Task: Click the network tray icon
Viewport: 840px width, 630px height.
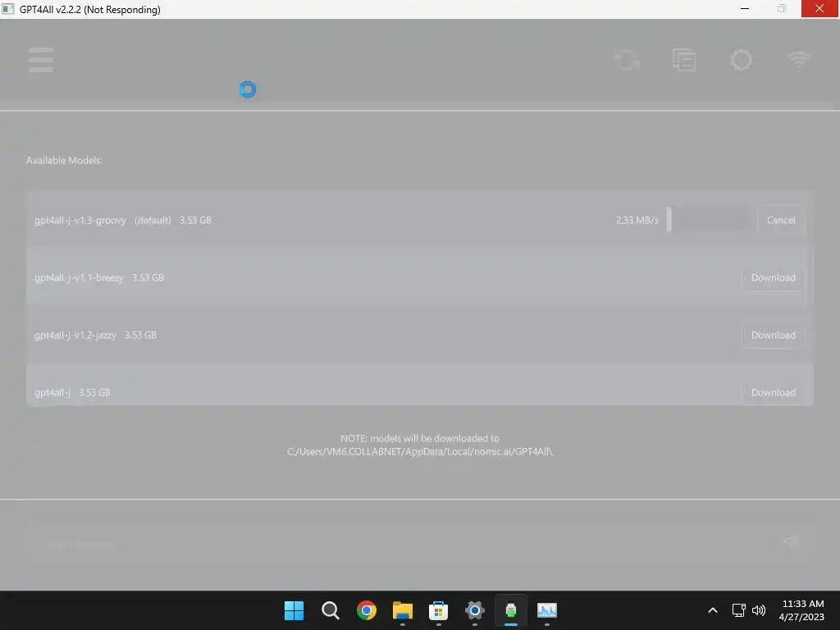Action: pyautogui.click(x=739, y=610)
